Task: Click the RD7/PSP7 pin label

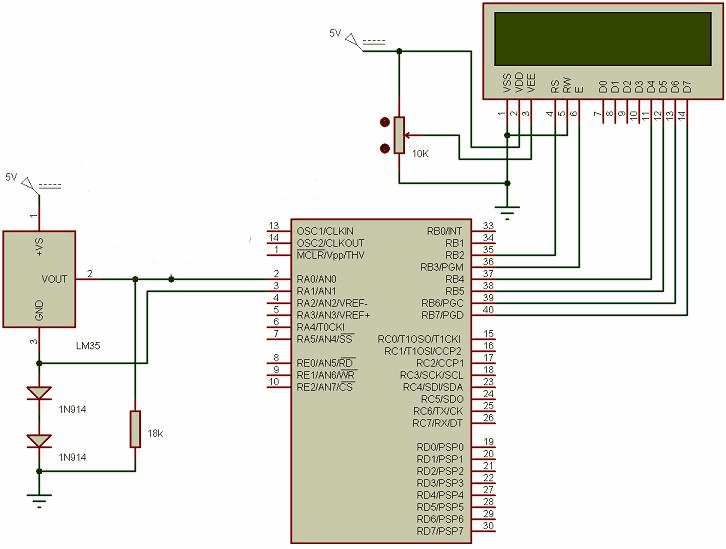Action: click(x=440, y=531)
